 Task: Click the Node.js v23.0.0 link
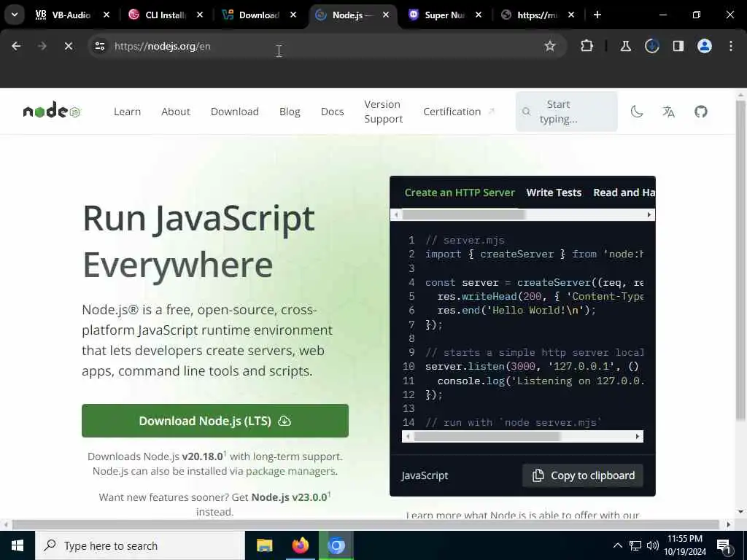pyautogui.click(x=289, y=497)
